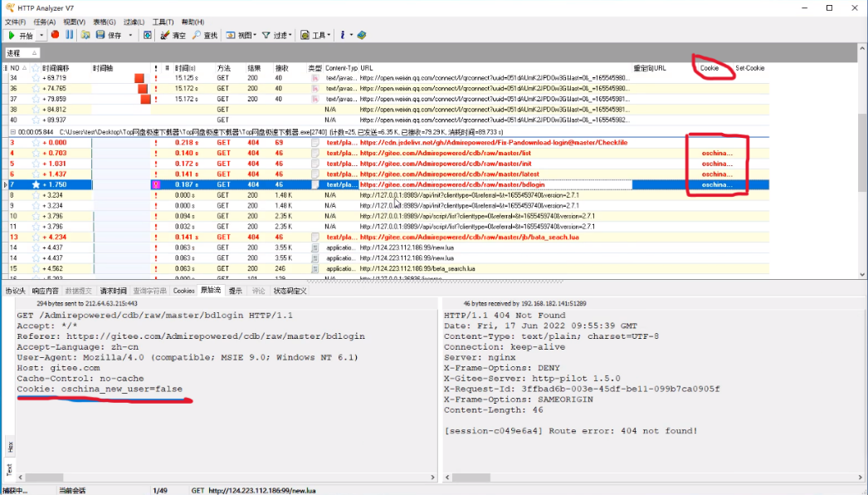Open the 过滤 filter dropdown in toolbar
868x495 pixels.
tap(277, 35)
